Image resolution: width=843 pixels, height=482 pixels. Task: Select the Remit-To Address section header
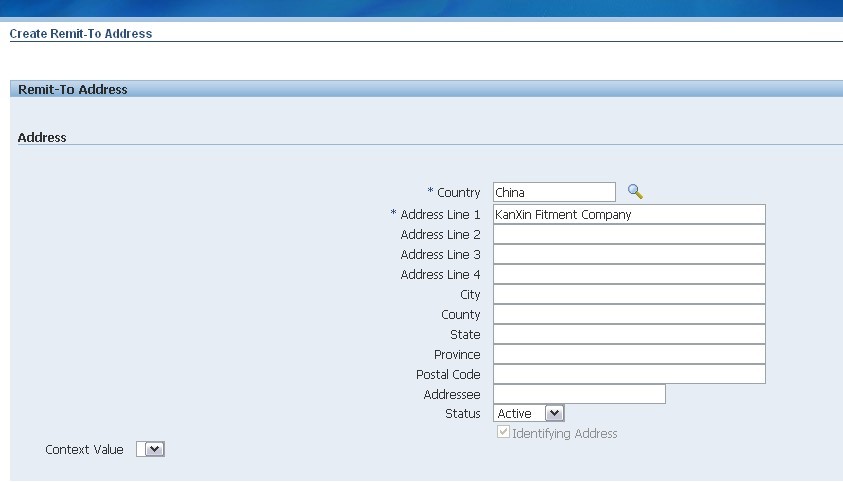[x=73, y=89]
